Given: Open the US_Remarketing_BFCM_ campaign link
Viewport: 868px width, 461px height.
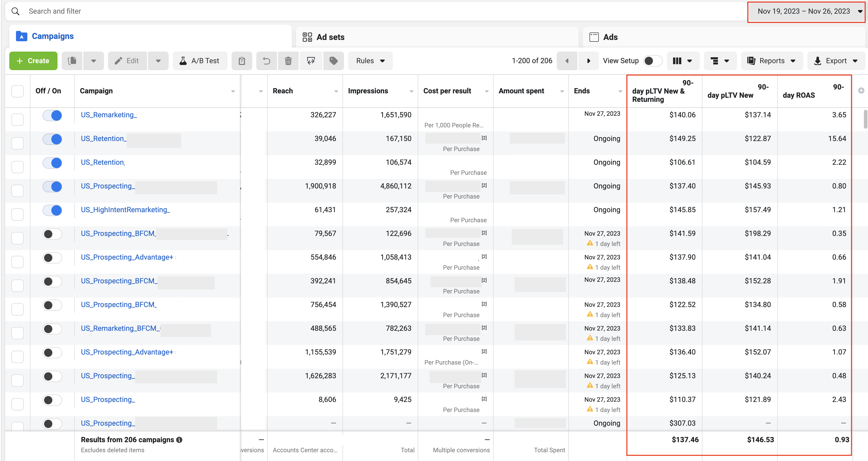Looking at the screenshot, I should pyautogui.click(x=120, y=328).
